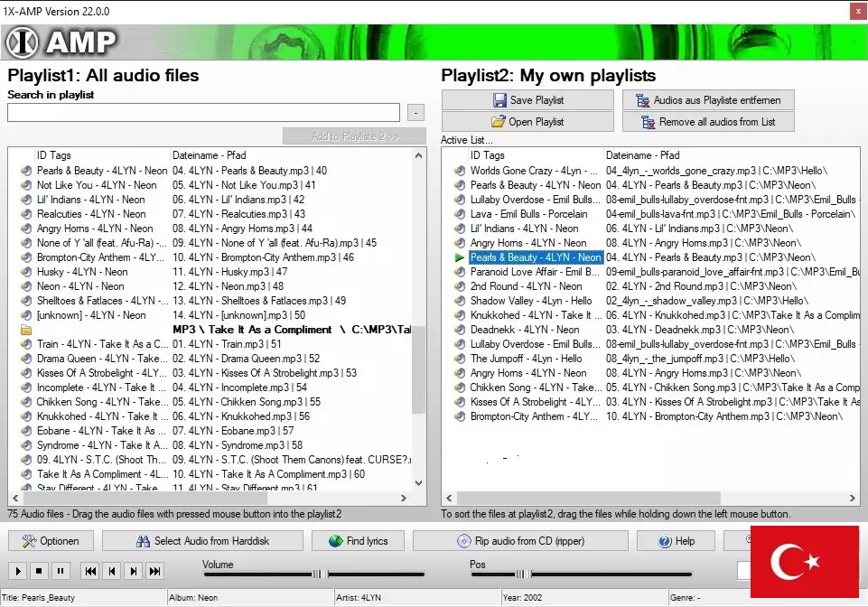Click Audios aus Playliste entfernen
This screenshot has height=607, width=868.
pyautogui.click(x=708, y=100)
